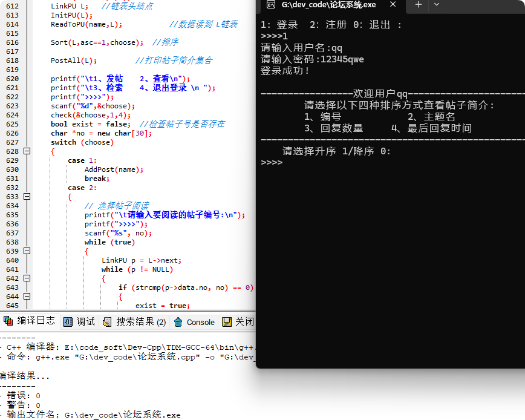Screen dimensions: 525x420
Task: Click the floppy disk icon beside 关闭
Action: point(227,322)
